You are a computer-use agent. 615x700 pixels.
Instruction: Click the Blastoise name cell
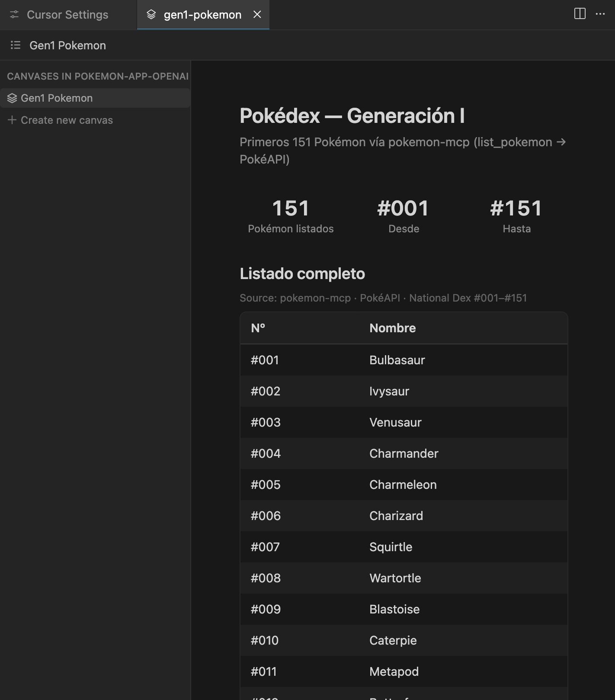[394, 609]
